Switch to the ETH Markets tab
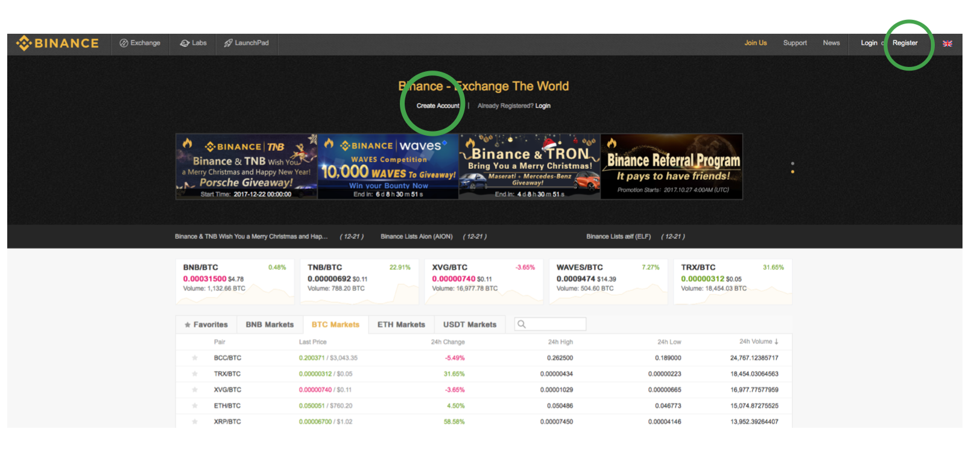Image resolution: width=980 pixels, height=458 pixels. (x=401, y=325)
